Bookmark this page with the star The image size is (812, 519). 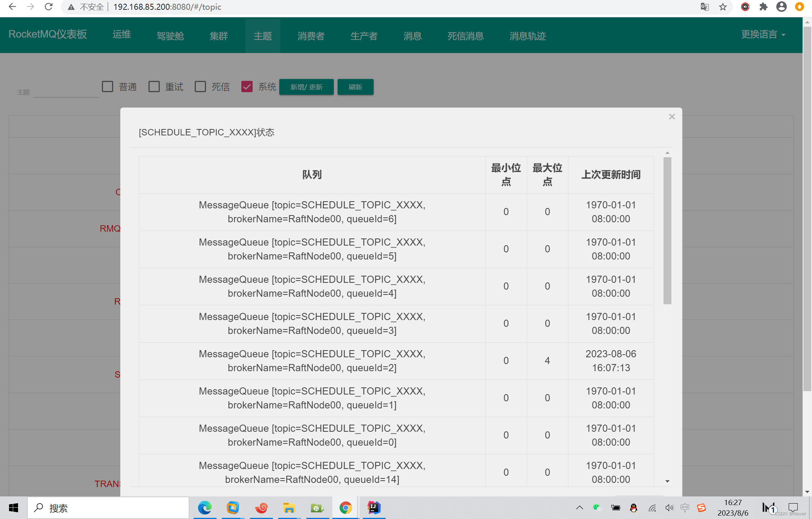point(723,7)
